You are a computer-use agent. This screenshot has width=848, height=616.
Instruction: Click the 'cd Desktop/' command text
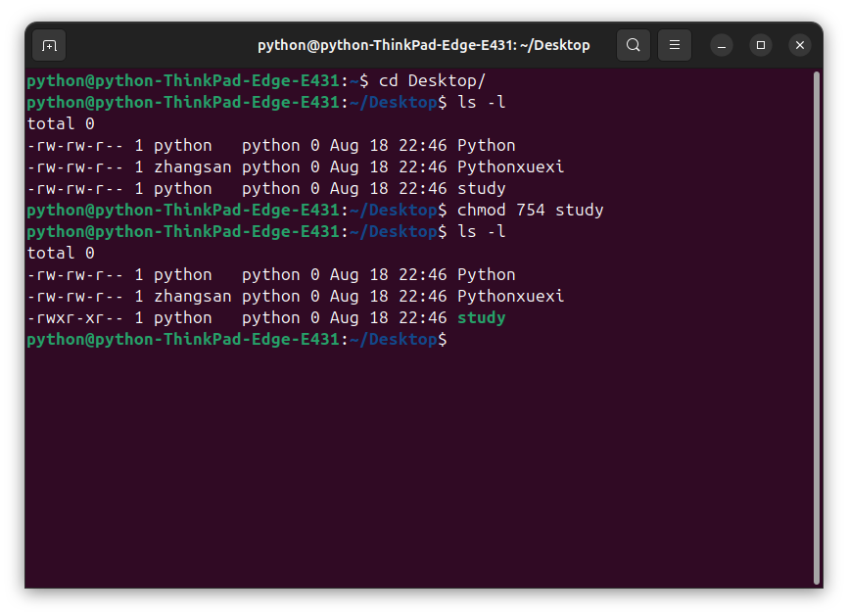pyautogui.click(x=432, y=81)
